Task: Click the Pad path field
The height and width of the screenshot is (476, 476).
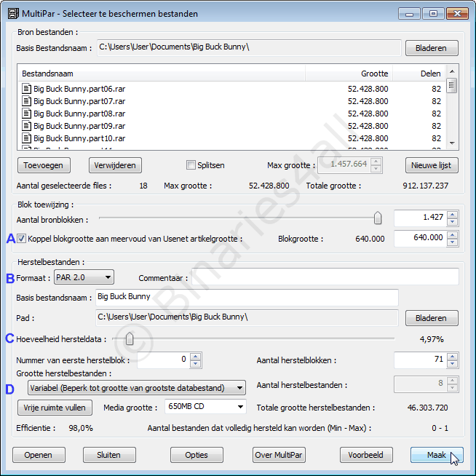Action: click(x=247, y=317)
